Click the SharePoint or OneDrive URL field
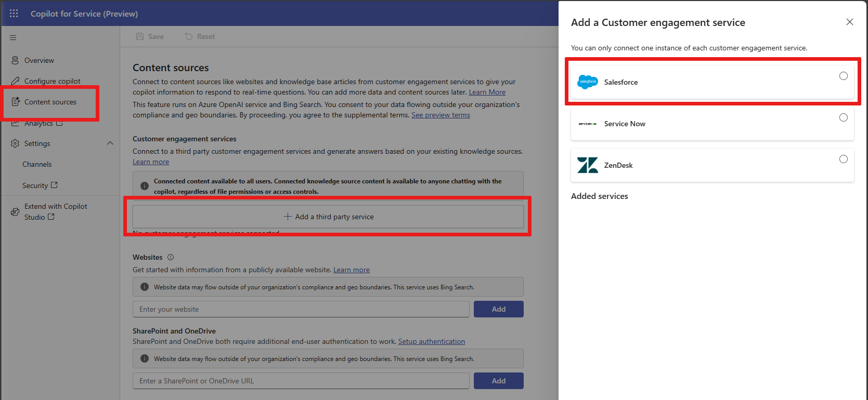 [x=301, y=381]
